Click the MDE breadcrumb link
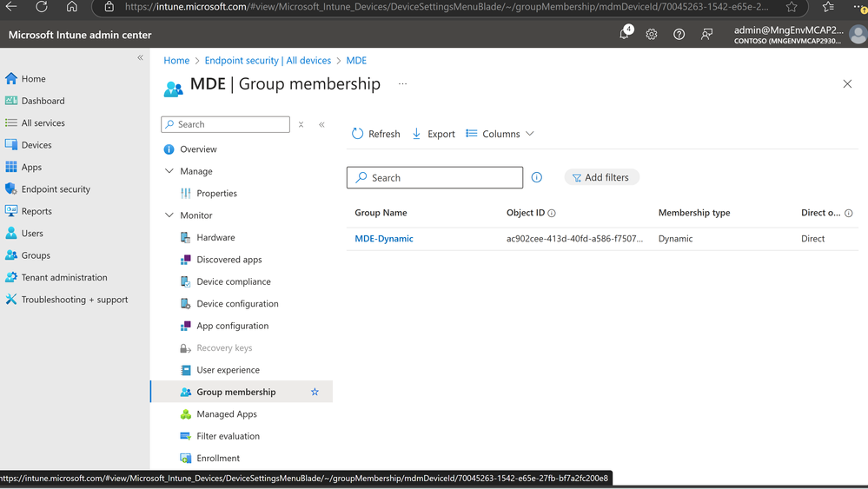Screen dimensions: 868x489 click(356, 60)
